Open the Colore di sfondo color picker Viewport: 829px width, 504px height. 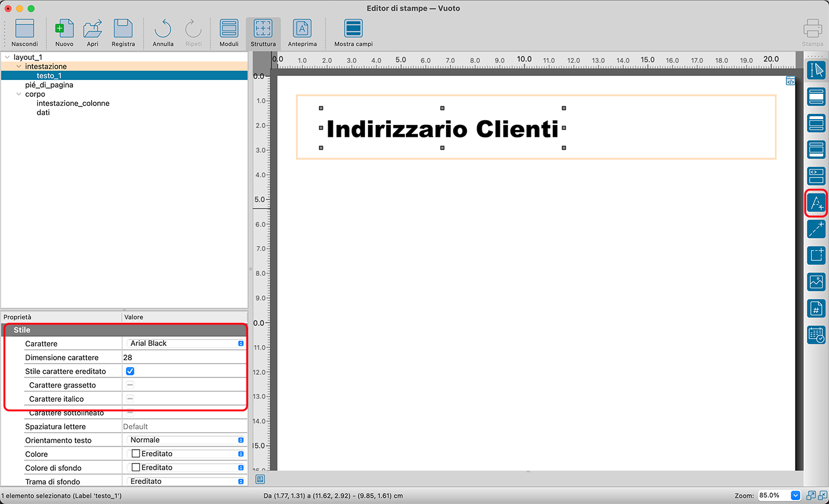coord(185,468)
